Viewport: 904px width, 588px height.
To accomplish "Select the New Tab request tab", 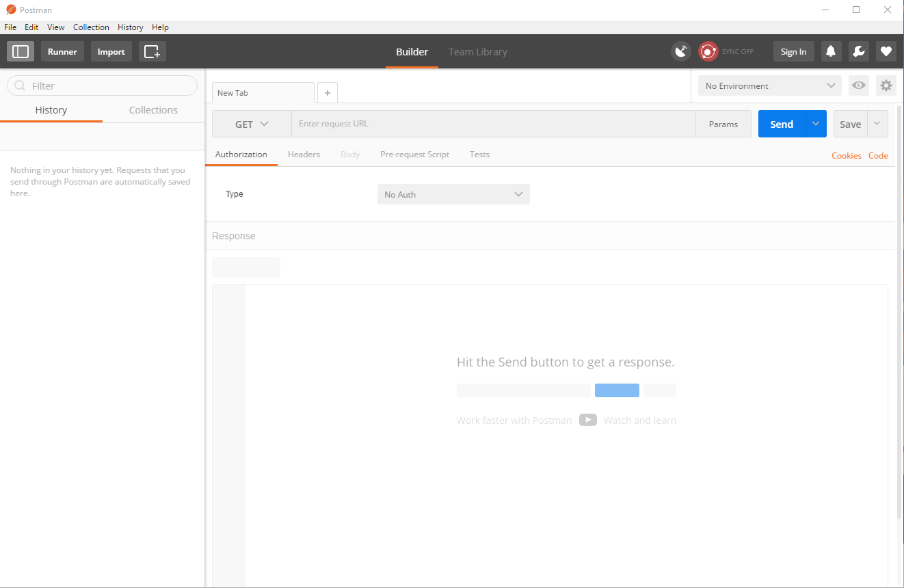I will tap(263, 93).
